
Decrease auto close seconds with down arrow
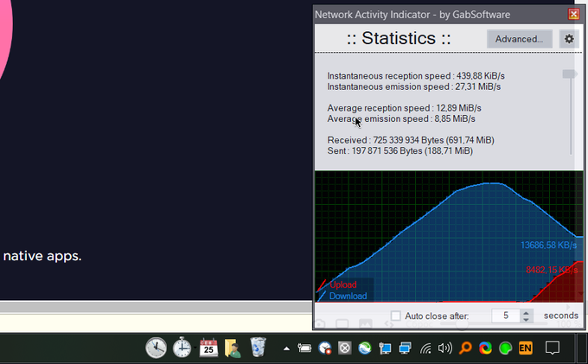pyautogui.click(x=527, y=321)
